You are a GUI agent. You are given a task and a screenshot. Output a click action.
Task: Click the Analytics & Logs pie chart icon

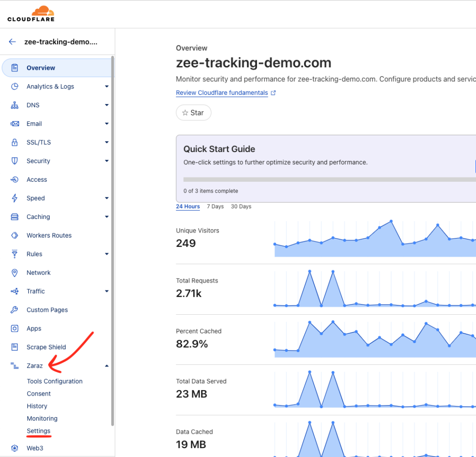tap(14, 86)
